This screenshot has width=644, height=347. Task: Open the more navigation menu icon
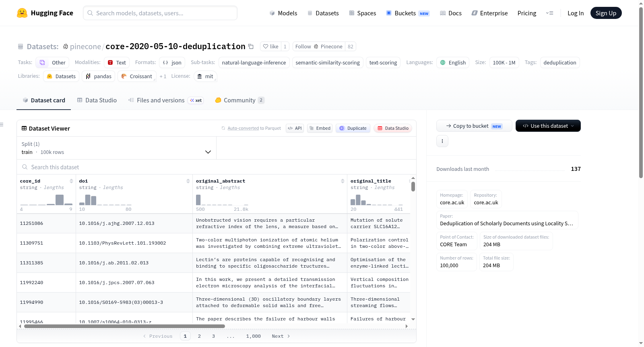549,13
